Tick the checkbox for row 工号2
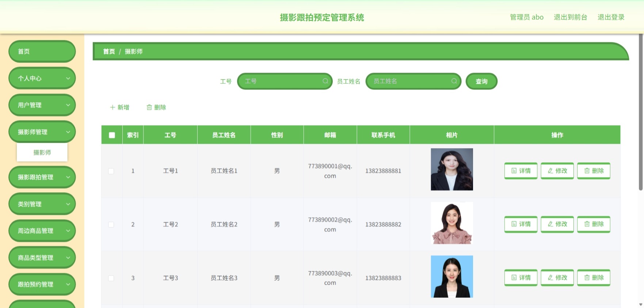Viewport: 644px width, 308px height. pyautogui.click(x=111, y=224)
